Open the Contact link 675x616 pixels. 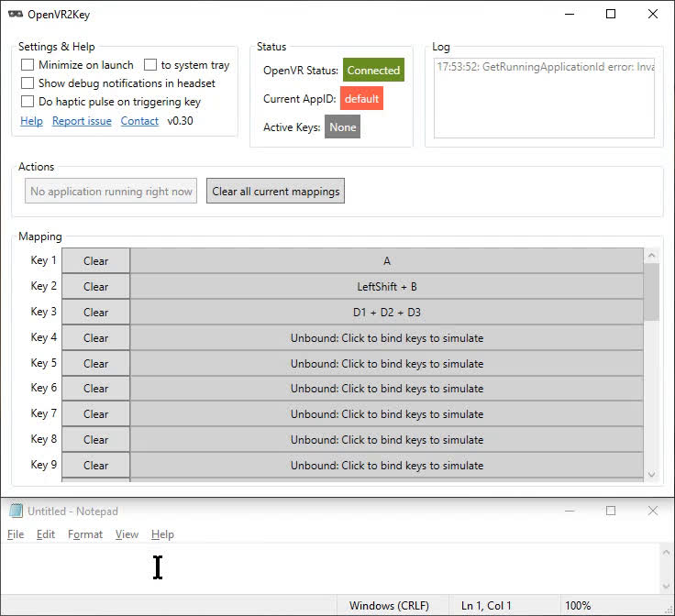[139, 121]
